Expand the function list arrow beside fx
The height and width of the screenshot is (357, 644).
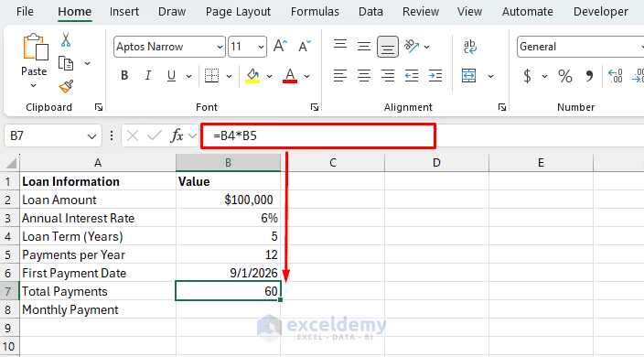[192, 135]
